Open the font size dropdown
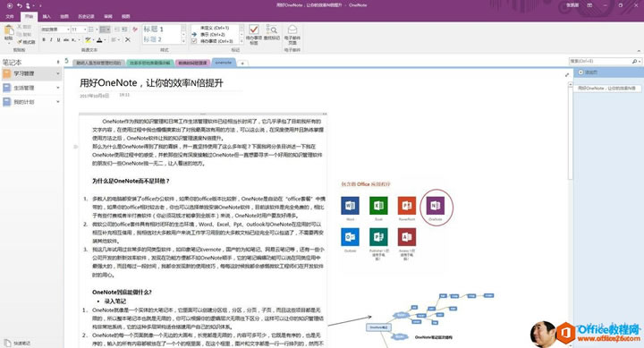The height and width of the screenshot is (348, 644). tap(85, 30)
